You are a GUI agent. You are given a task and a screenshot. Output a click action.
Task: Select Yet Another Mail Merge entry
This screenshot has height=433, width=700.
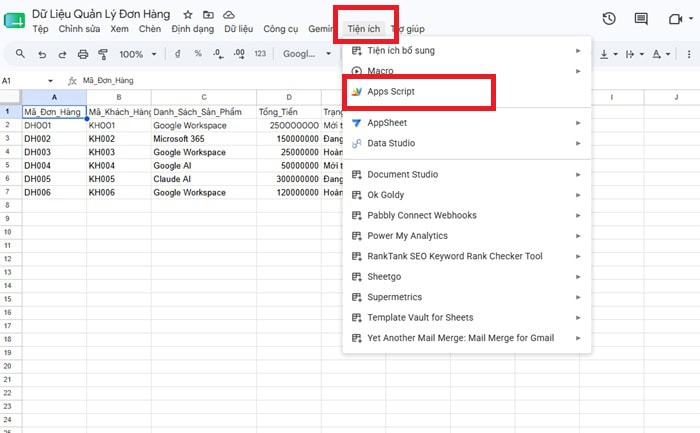[467, 338]
